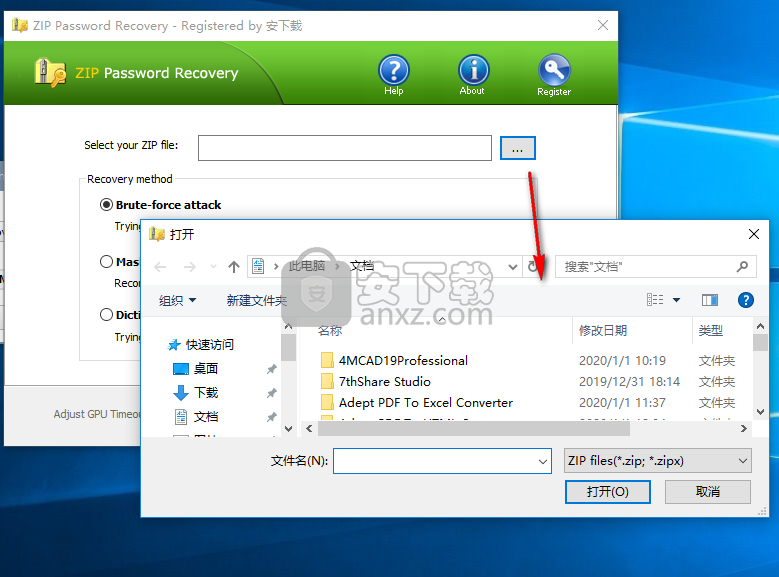Click date 2019/12/31 18:14 cell
Image resolution: width=779 pixels, height=577 pixels.
point(629,381)
